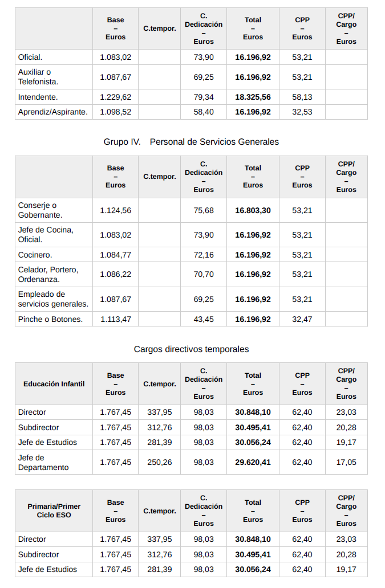
Task: Click the 'Pinche o Botones.' row label
Action: [50, 319]
